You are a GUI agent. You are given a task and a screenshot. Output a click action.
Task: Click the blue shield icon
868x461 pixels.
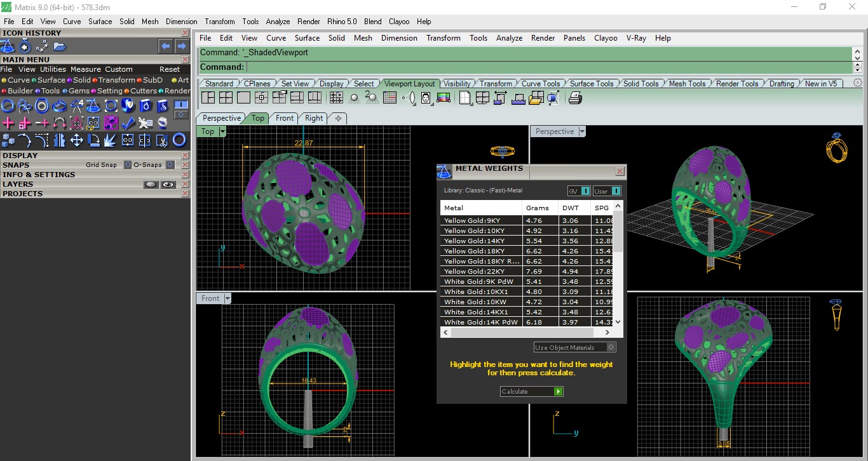pyautogui.click(x=128, y=106)
